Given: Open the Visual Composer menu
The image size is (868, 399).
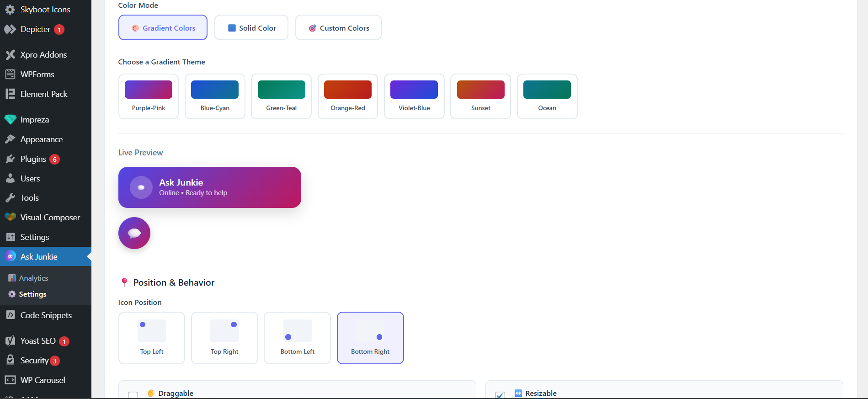Looking at the screenshot, I should [x=46, y=218].
